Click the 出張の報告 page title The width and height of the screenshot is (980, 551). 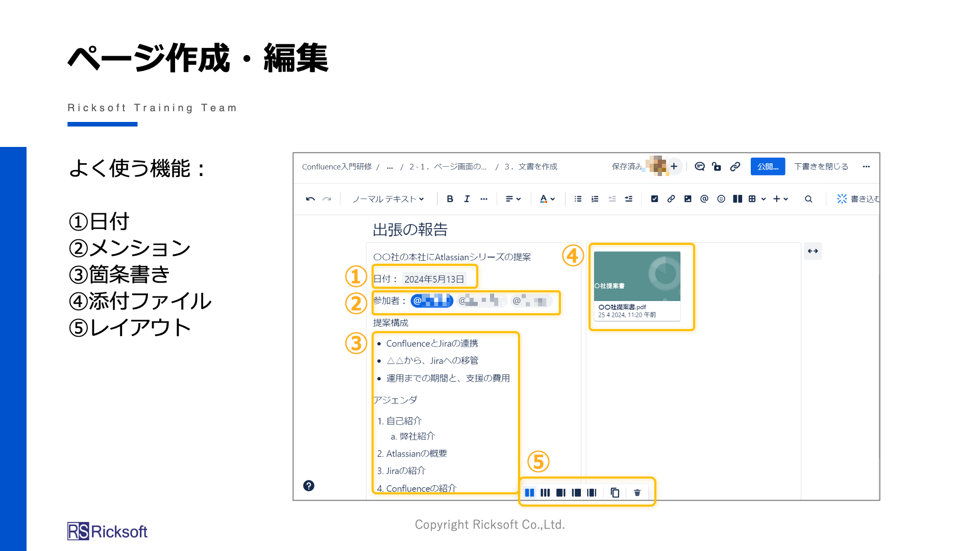pyautogui.click(x=410, y=230)
